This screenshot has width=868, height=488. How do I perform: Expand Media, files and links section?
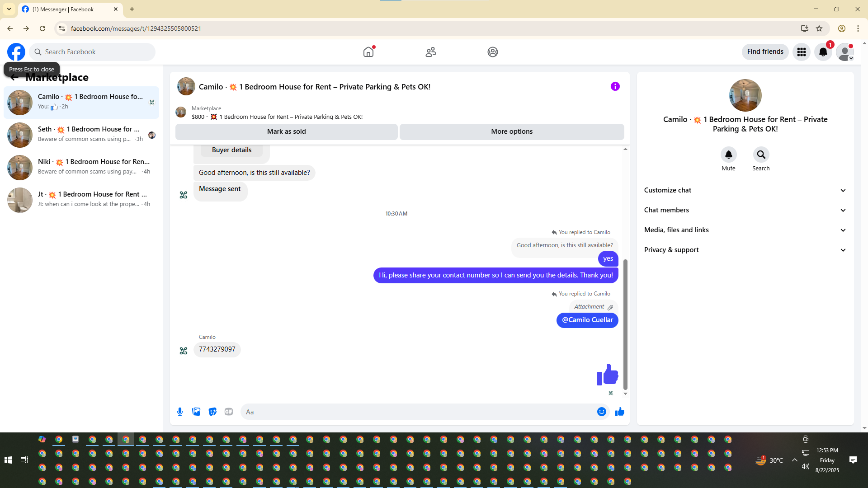[x=745, y=230]
